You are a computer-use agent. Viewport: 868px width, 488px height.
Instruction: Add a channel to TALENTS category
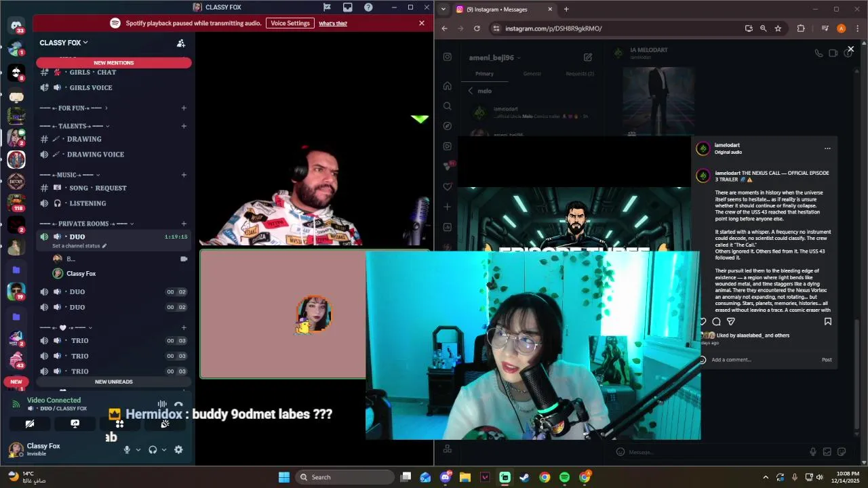coord(184,126)
